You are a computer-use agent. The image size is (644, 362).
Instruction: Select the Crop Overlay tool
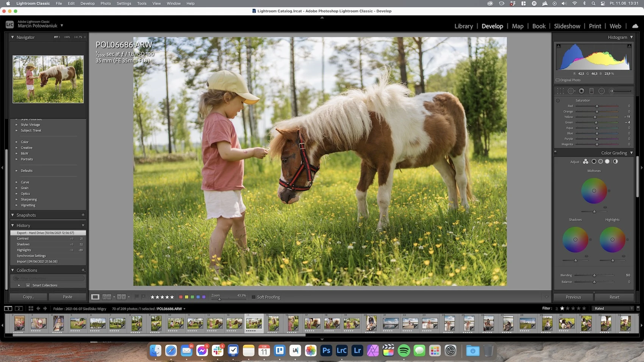click(x=560, y=91)
